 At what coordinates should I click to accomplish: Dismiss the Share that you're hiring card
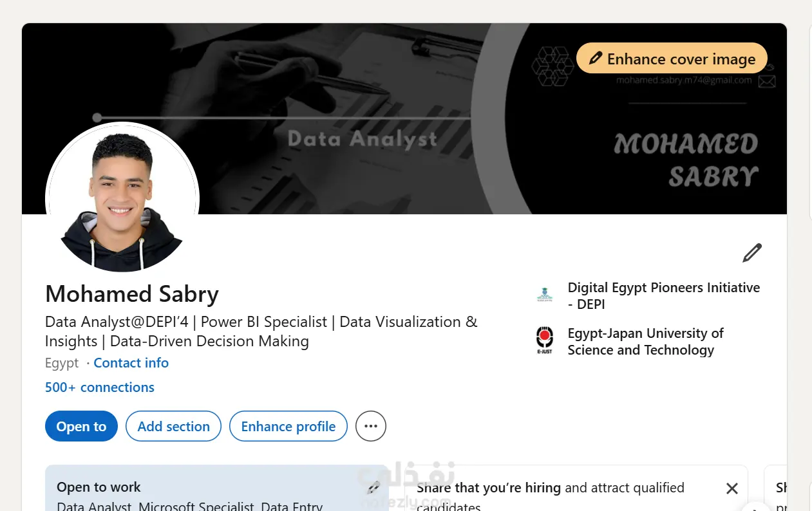tap(732, 488)
